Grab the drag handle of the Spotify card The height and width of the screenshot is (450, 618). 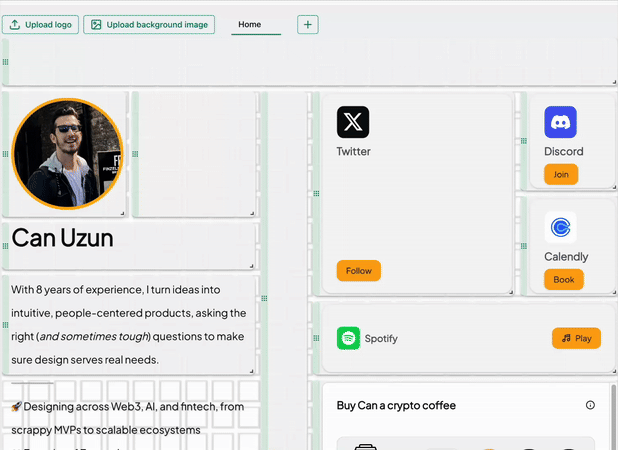pos(316,338)
